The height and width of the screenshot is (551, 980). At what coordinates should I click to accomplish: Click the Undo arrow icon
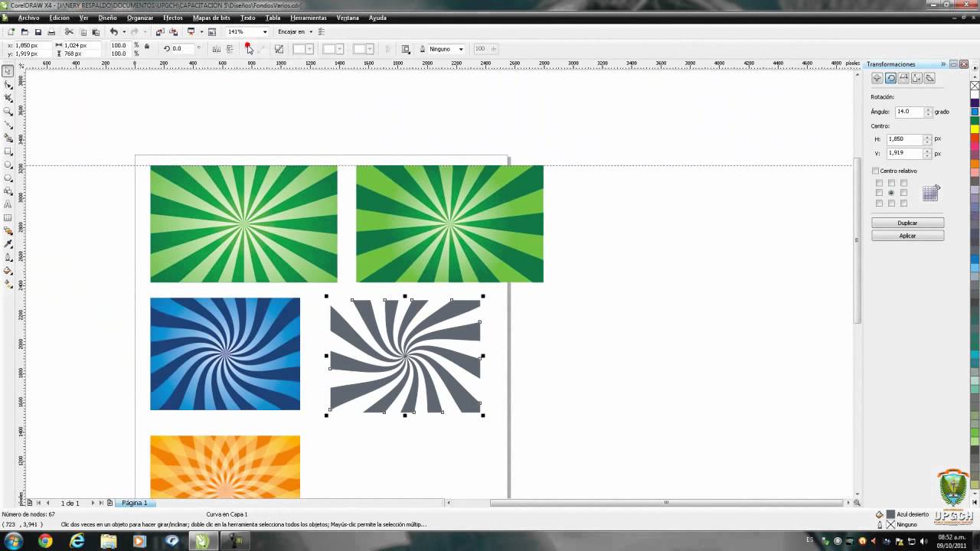coord(113,32)
